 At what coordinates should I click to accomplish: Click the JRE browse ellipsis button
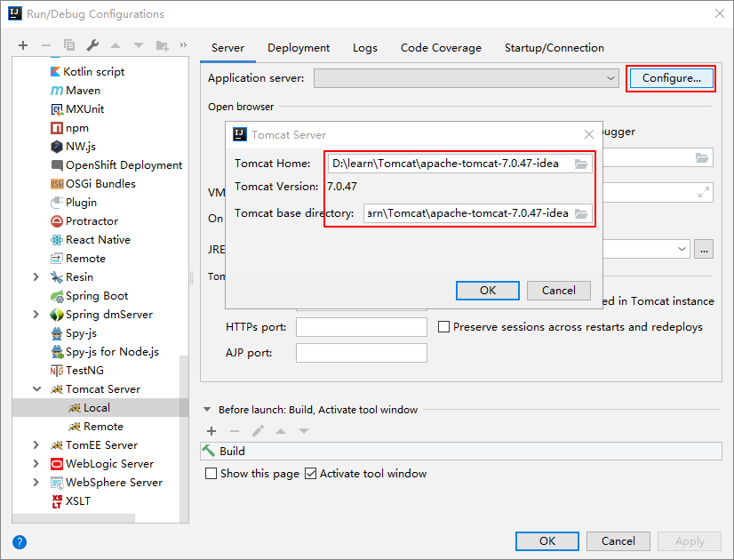point(704,250)
